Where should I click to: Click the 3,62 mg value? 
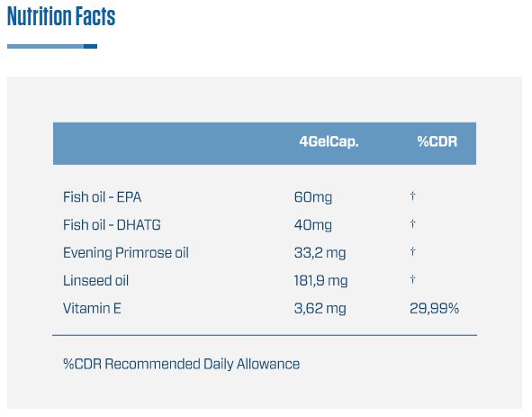click(320, 309)
